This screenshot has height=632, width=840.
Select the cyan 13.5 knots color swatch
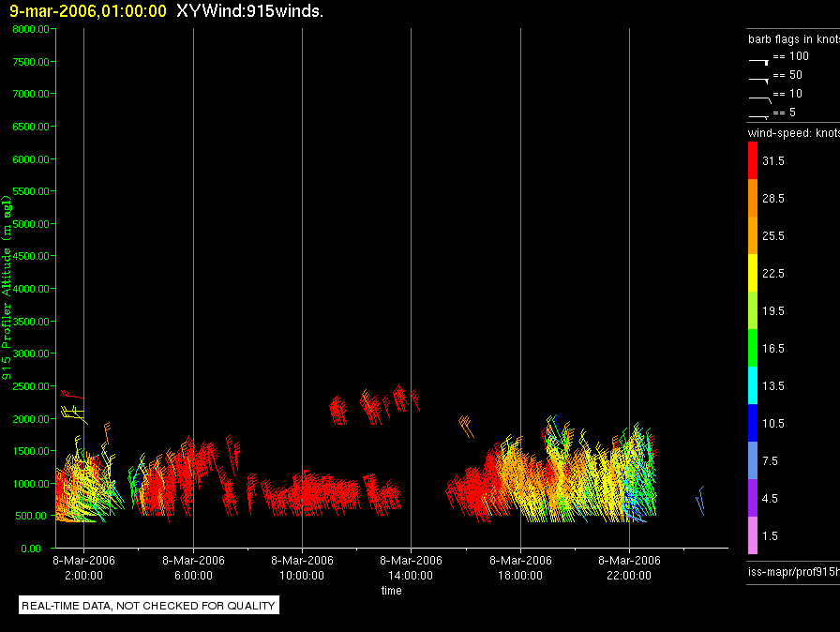tap(753, 385)
